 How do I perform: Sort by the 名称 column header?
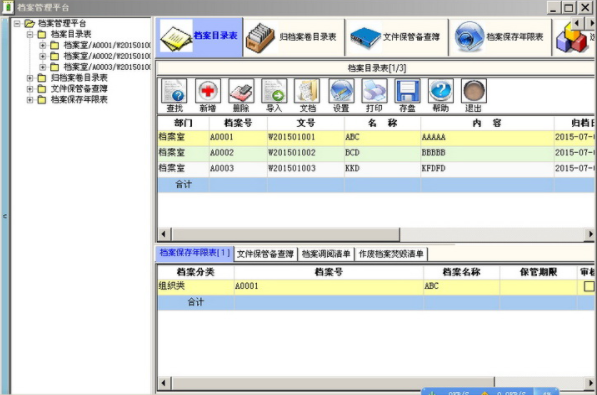[x=382, y=123]
